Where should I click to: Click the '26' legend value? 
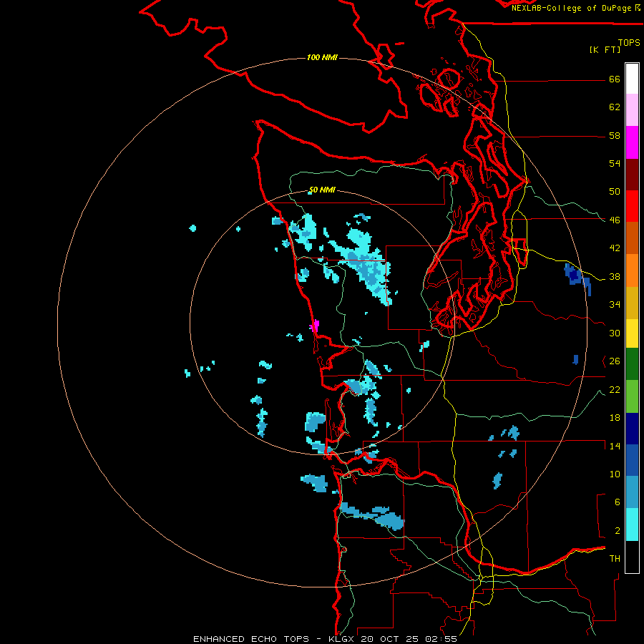click(615, 361)
